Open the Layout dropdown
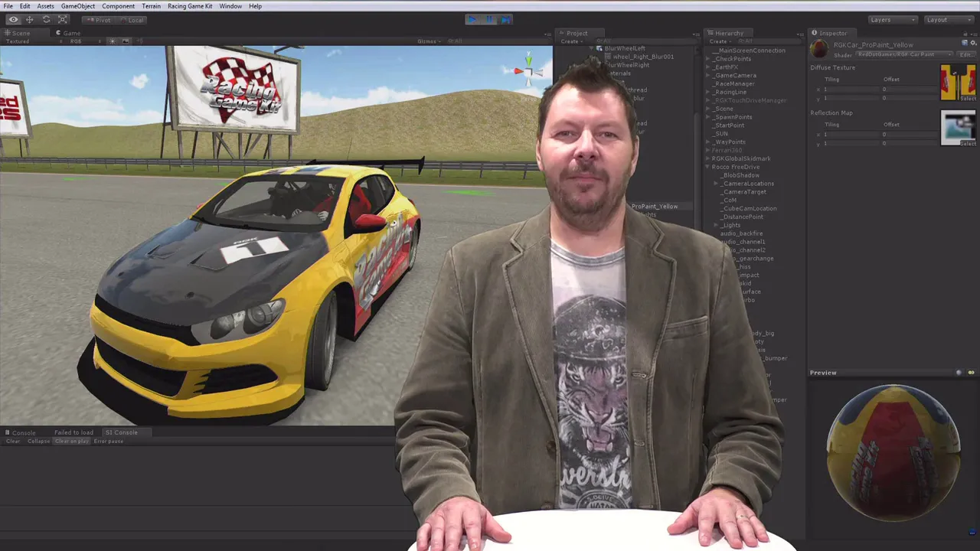Viewport: 980px width, 551px height. (949, 20)
